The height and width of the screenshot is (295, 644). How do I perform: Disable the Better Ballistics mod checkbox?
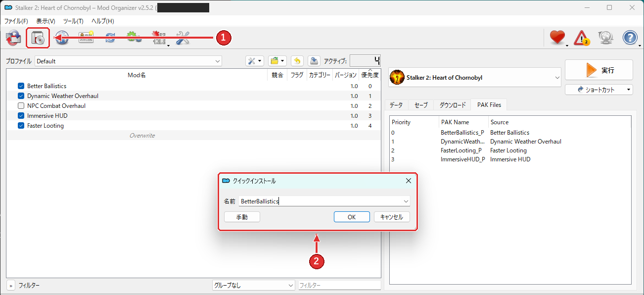(21, 86)
